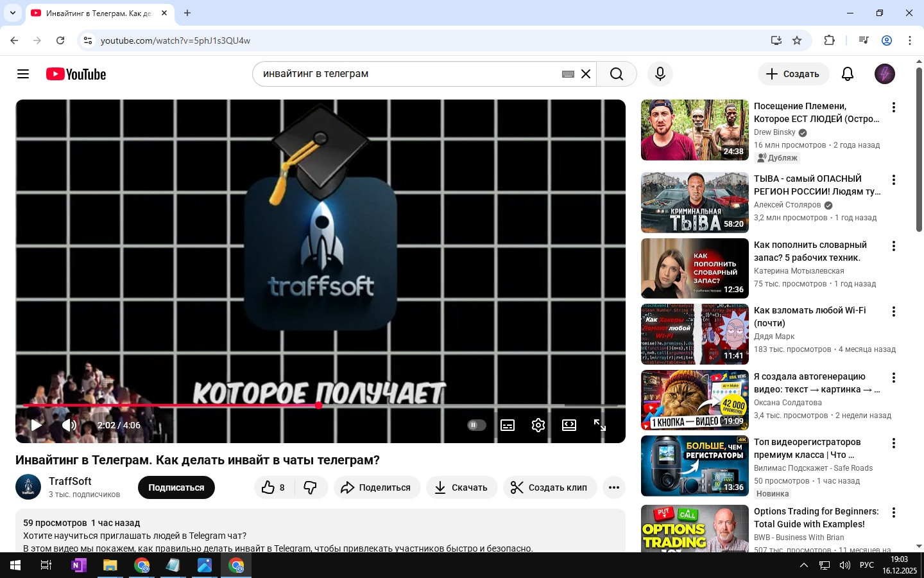
Task: Open Chrome three-dot menu
Action: point(910,40)
